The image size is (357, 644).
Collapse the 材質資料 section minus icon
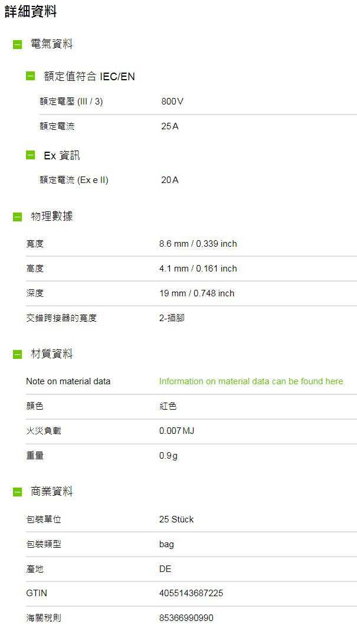(x=18, y=354)
